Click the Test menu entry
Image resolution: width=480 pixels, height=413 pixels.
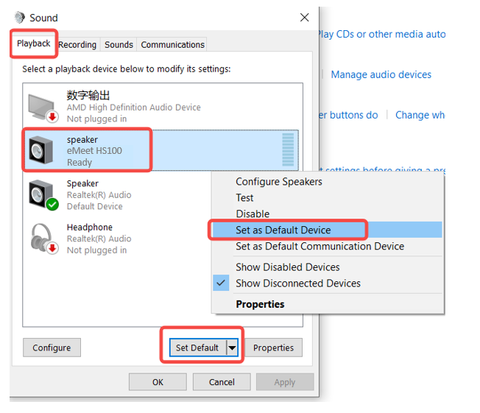click(245, 198)
